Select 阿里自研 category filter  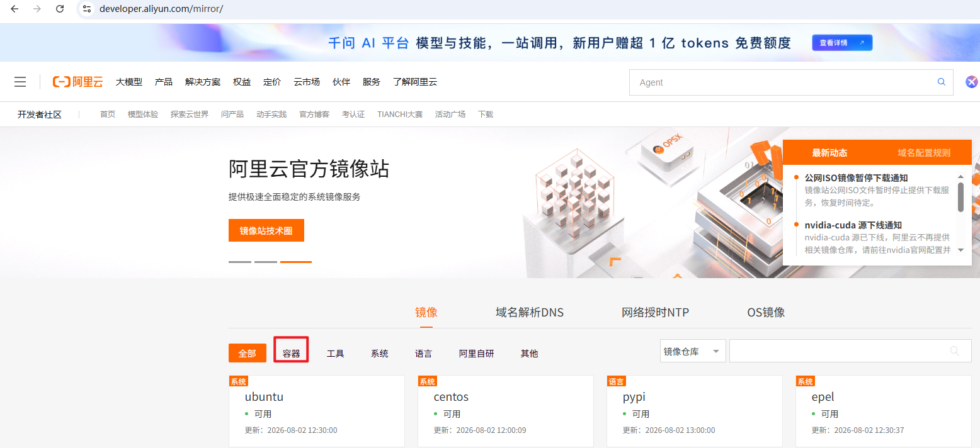476,354
